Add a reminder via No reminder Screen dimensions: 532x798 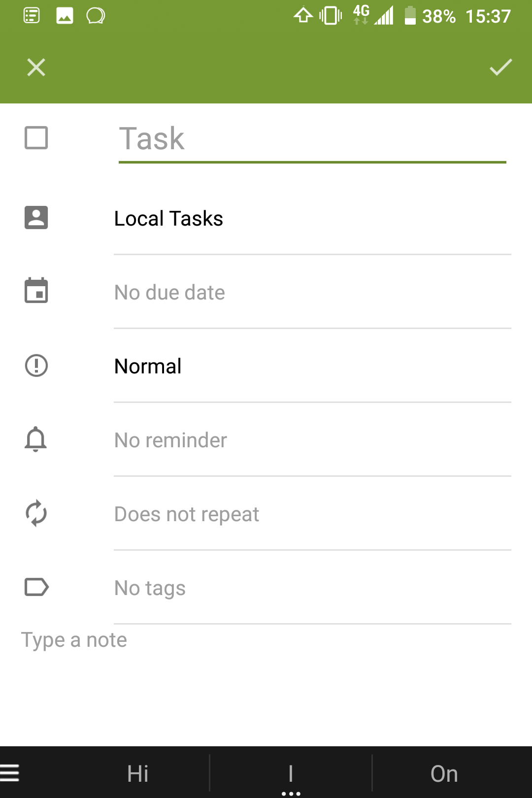[x=312, y=440]
